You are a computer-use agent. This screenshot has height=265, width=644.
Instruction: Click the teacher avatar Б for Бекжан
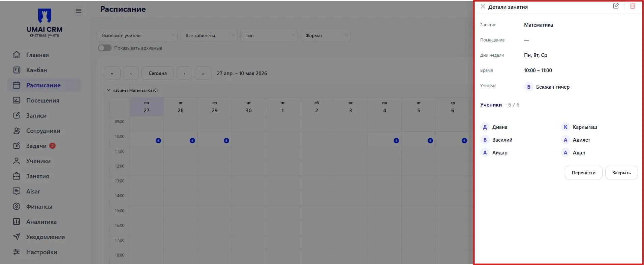(529, 87)
